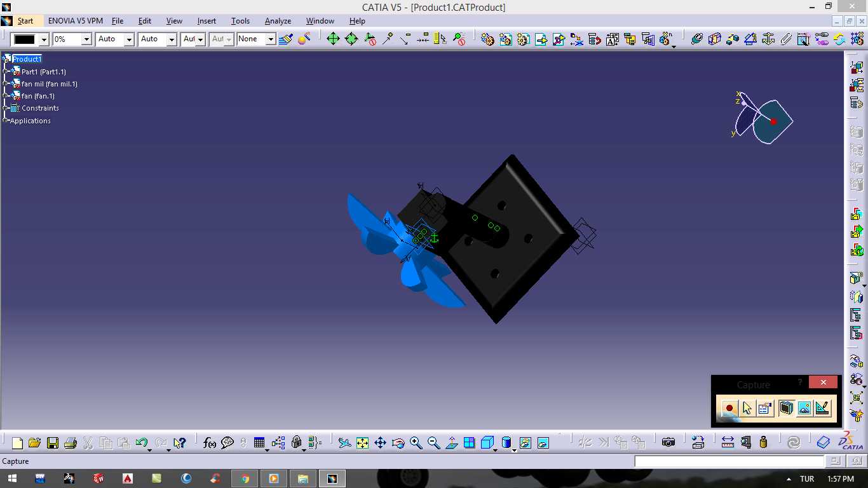The width and height of the screenshot is (868, 488).
Task: Open the Start menu of CATIA
Action: 25,21
